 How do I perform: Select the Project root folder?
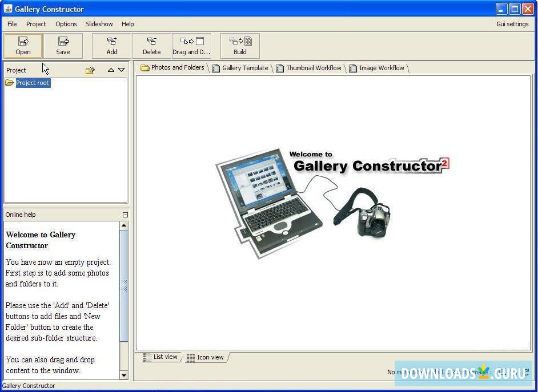pos(28,83)
